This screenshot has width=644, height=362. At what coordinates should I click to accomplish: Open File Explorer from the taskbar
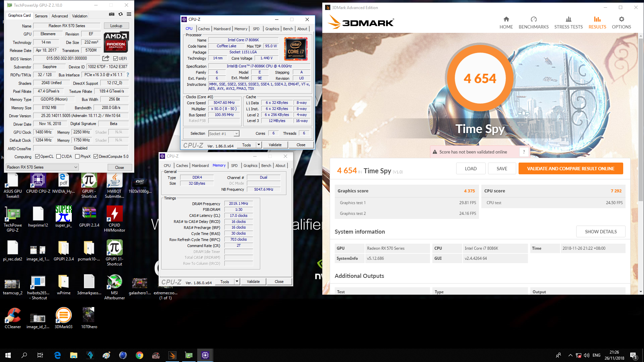(74, 355)
